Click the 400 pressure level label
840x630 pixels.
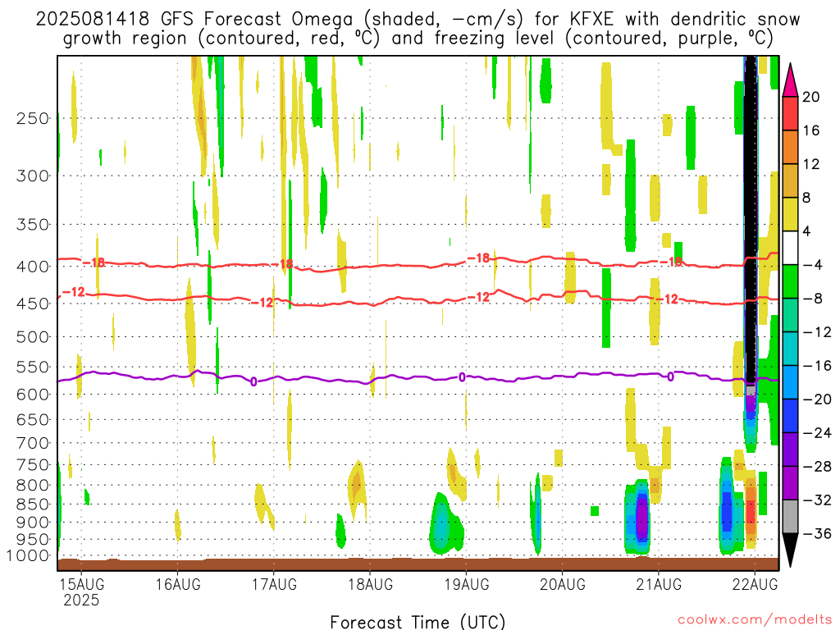tap(33, 267)
